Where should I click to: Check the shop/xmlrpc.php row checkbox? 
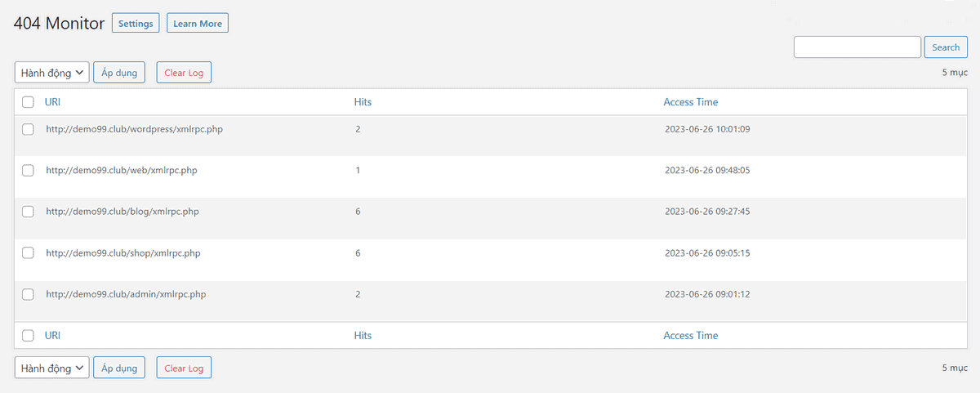28,252
